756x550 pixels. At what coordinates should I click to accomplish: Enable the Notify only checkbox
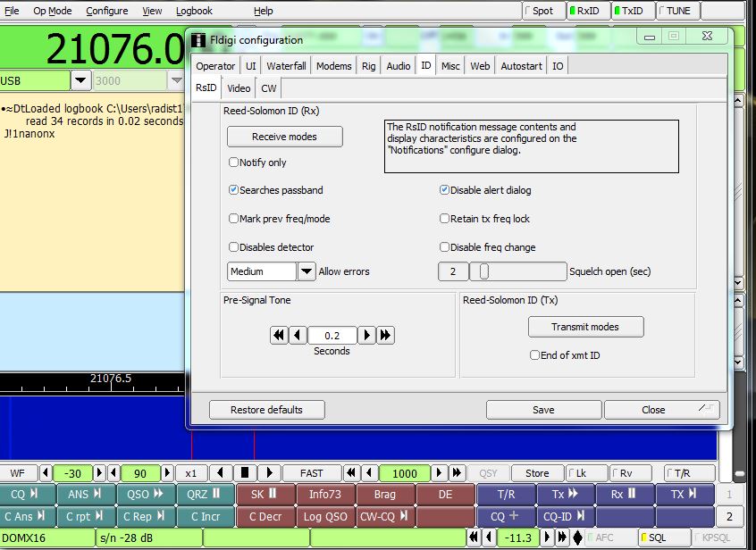234,162
